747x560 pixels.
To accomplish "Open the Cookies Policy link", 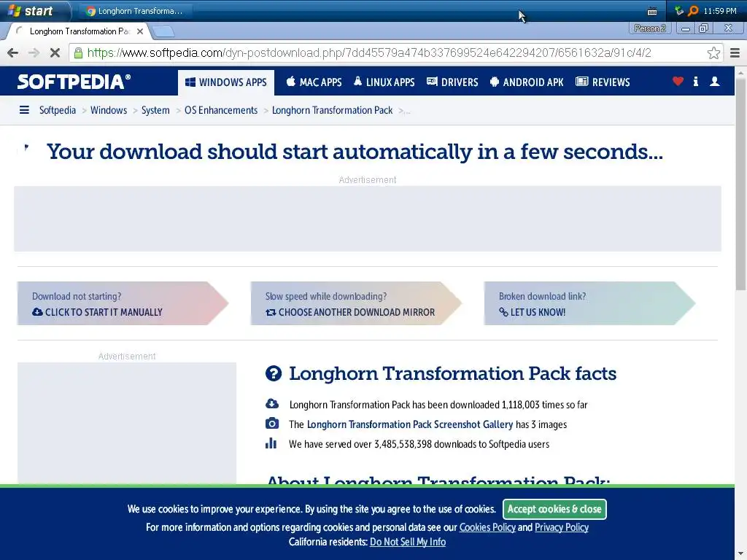I will coord(487,527).
